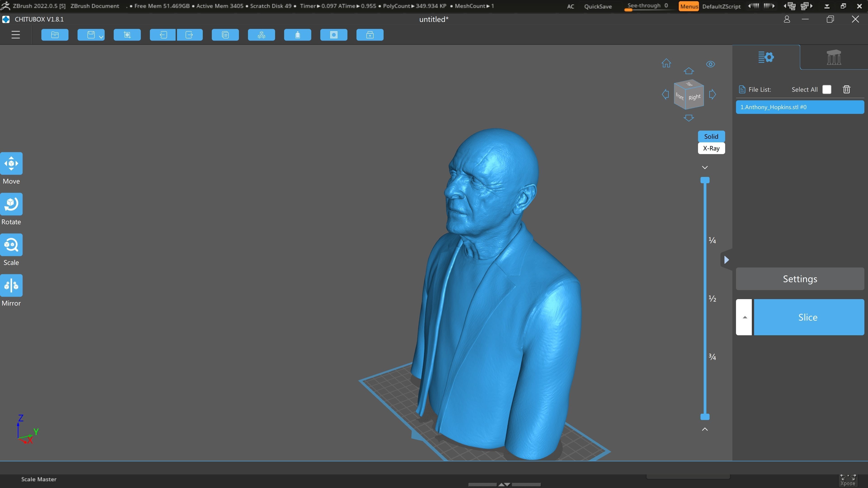
Task: Click the user account icon
Action: tap(787, 19)
